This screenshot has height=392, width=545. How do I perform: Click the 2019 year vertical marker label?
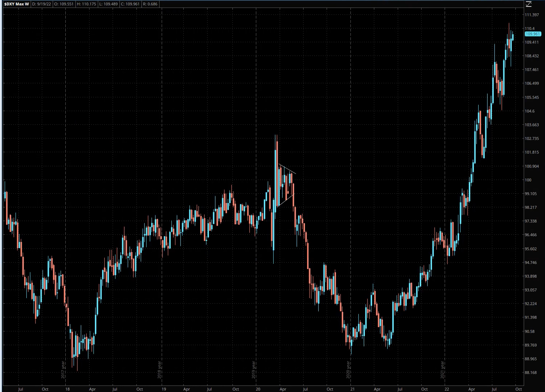[x=254, y=369]
